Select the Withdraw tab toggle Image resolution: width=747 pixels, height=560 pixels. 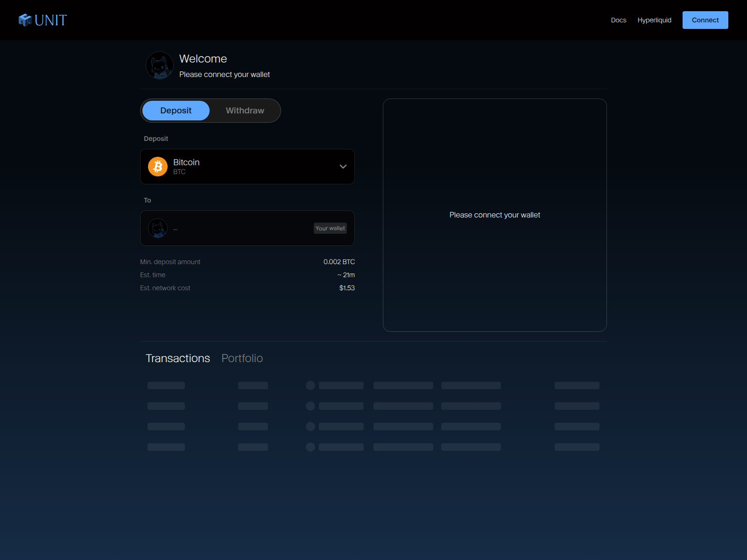244,111
